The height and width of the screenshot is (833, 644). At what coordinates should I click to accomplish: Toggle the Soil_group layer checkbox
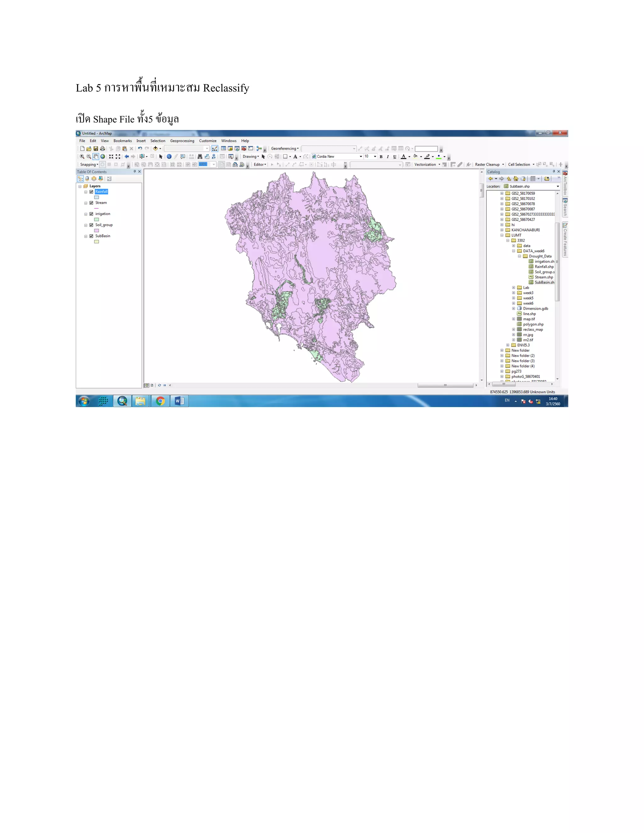tap(91, 225)
